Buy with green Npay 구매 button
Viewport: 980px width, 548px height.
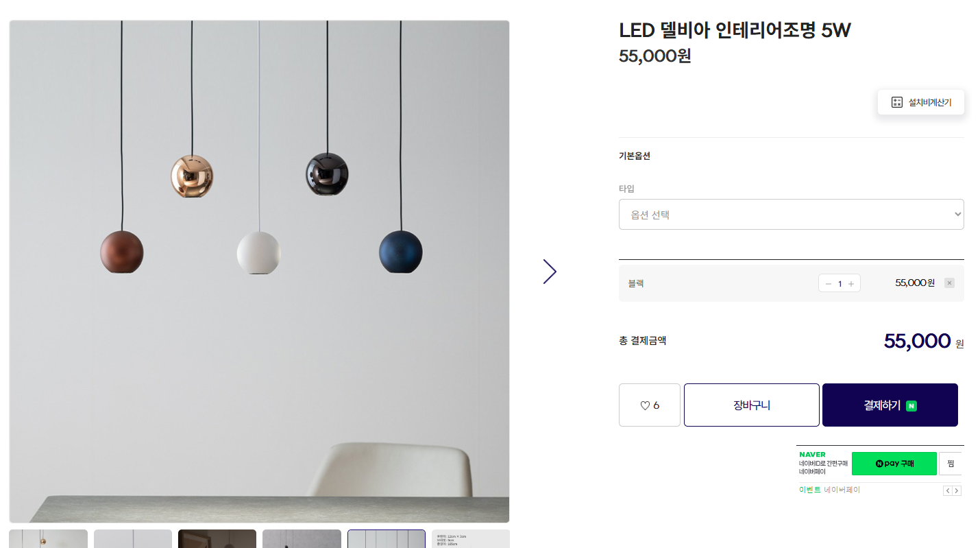(x=894, y=464)
